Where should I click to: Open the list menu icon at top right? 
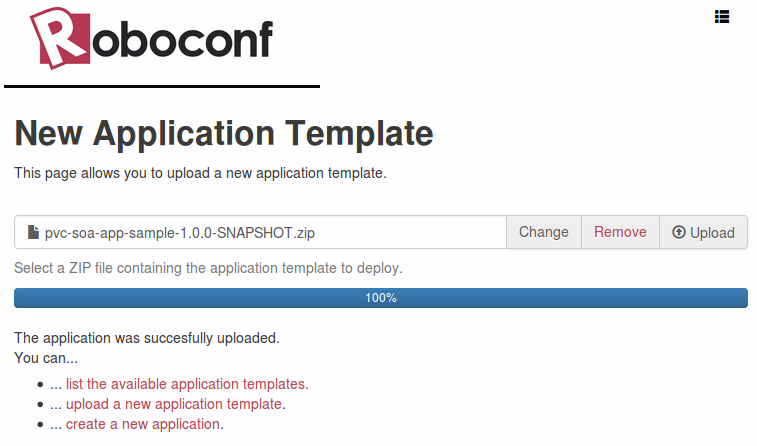pyautogui.click(x=722, y=16)
